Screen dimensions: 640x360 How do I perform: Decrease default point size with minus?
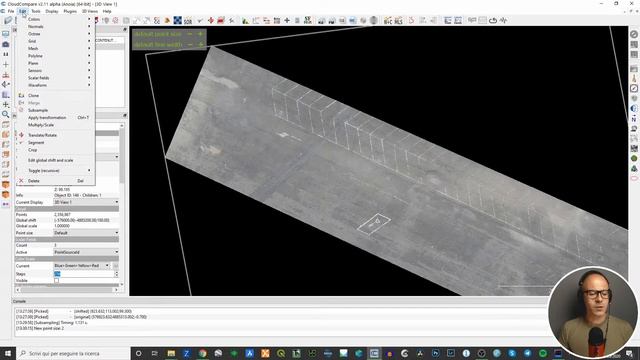[190, 34]
